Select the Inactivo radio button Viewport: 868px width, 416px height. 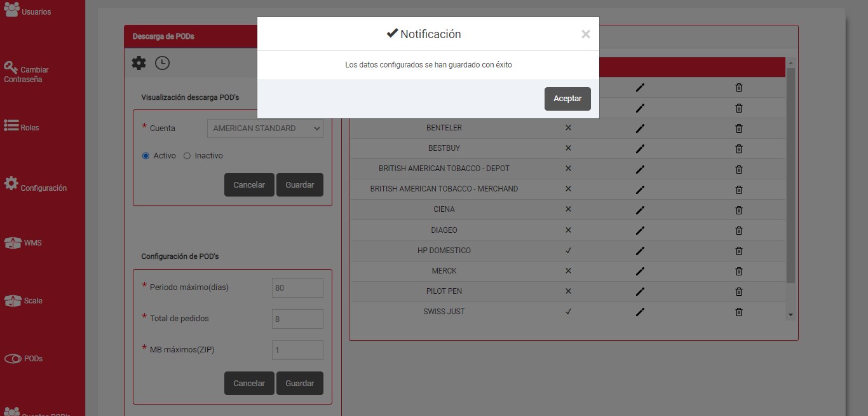click(187, 156)
